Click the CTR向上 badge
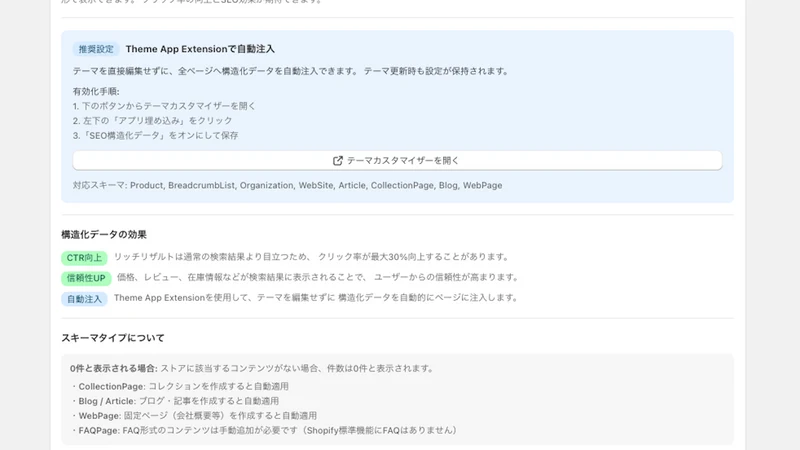The image size is (800, 450). (84, 258)
